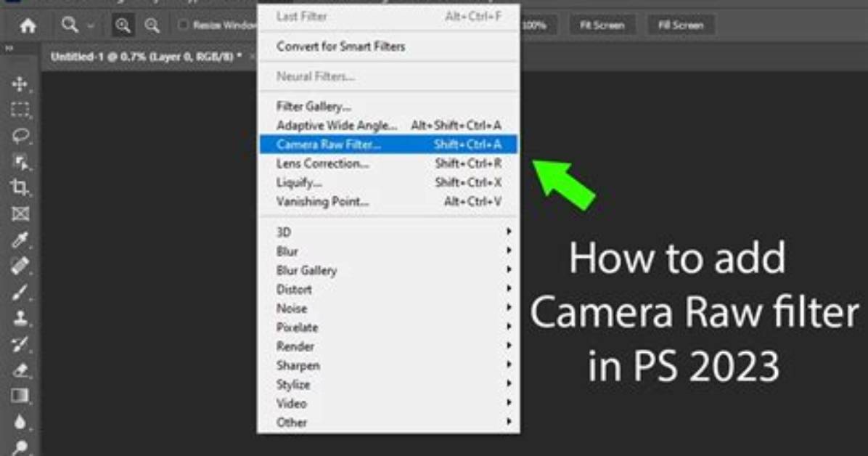Click the Fill Screen button
This screenshot has height=456, width=868.
pyautogui.click(x=681, y=25)
